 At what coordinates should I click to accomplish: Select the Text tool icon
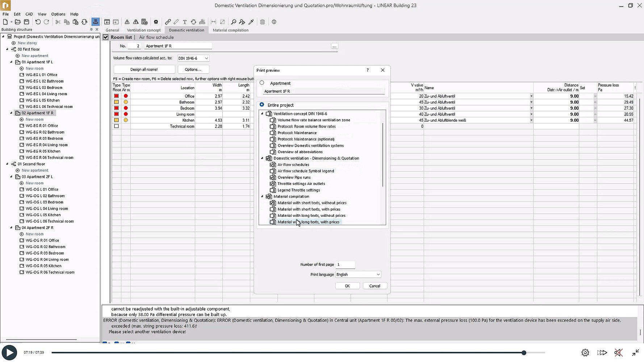pyautogui.click(x=185, y=22)
